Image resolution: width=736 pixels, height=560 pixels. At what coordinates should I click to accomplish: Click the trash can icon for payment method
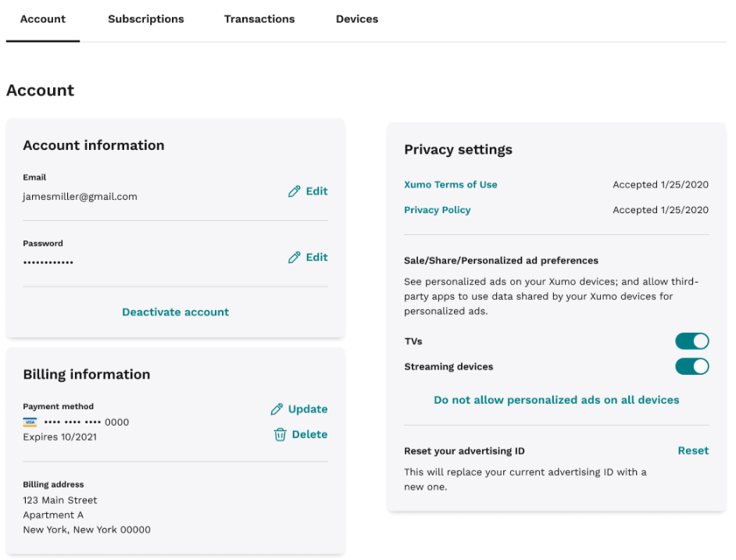click(x=280, y=435)
